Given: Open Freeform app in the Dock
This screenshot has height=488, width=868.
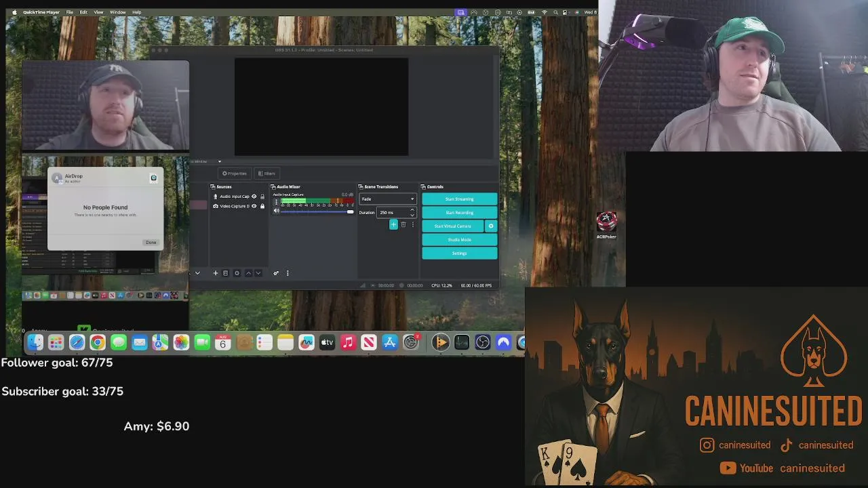Looking at the screenshot, I should pos(307,343).
